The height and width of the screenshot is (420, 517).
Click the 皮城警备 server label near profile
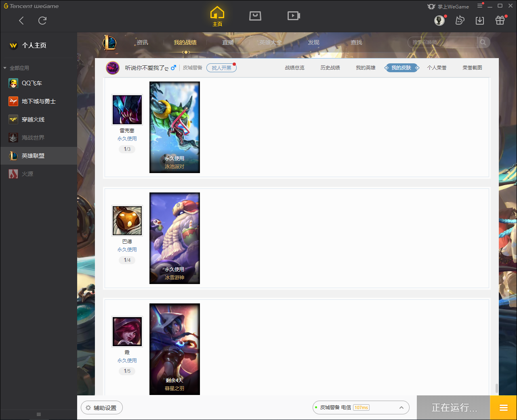pyautogui.click(x=192, y=68)
